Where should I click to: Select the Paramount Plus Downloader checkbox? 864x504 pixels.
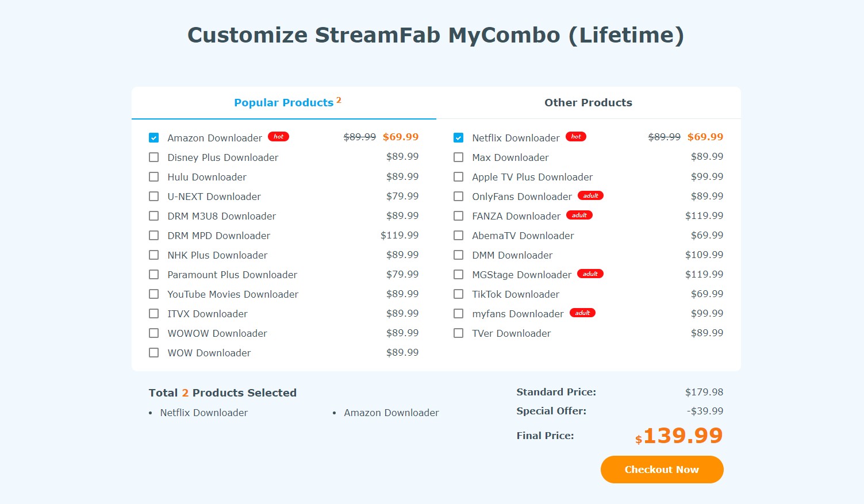coord(153,274)
